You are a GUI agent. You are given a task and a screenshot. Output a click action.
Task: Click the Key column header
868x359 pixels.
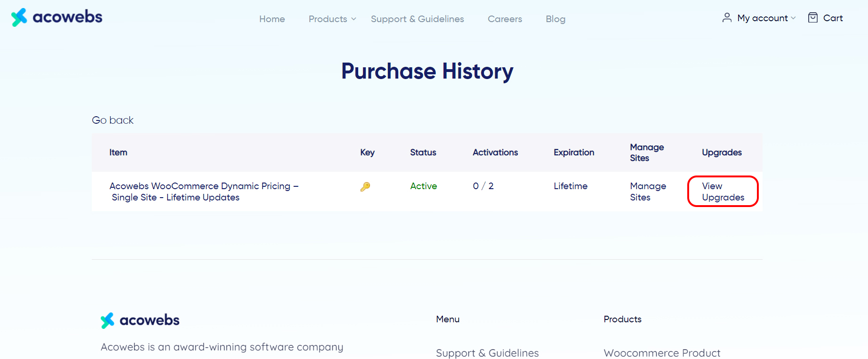(368, 152)
